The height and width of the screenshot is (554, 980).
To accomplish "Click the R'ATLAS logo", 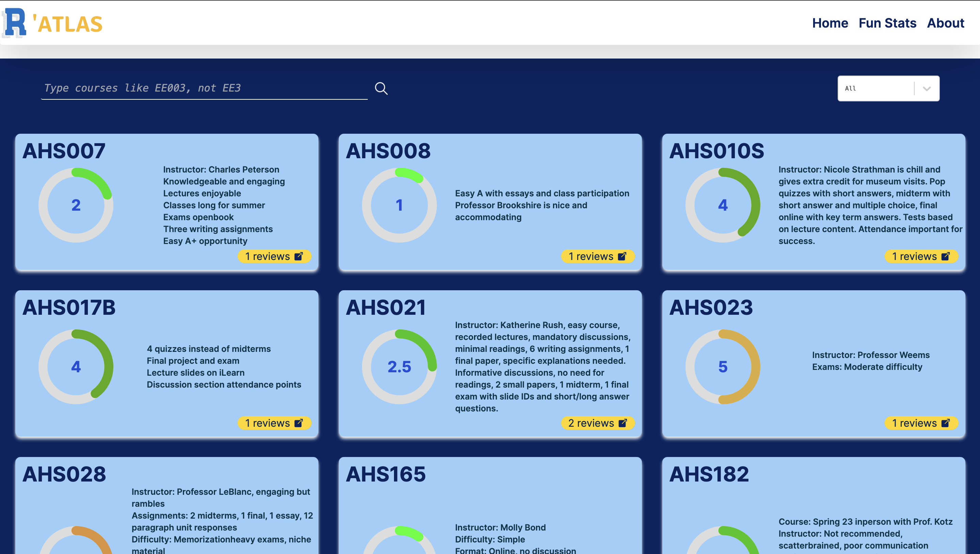I will coord(52,23).
